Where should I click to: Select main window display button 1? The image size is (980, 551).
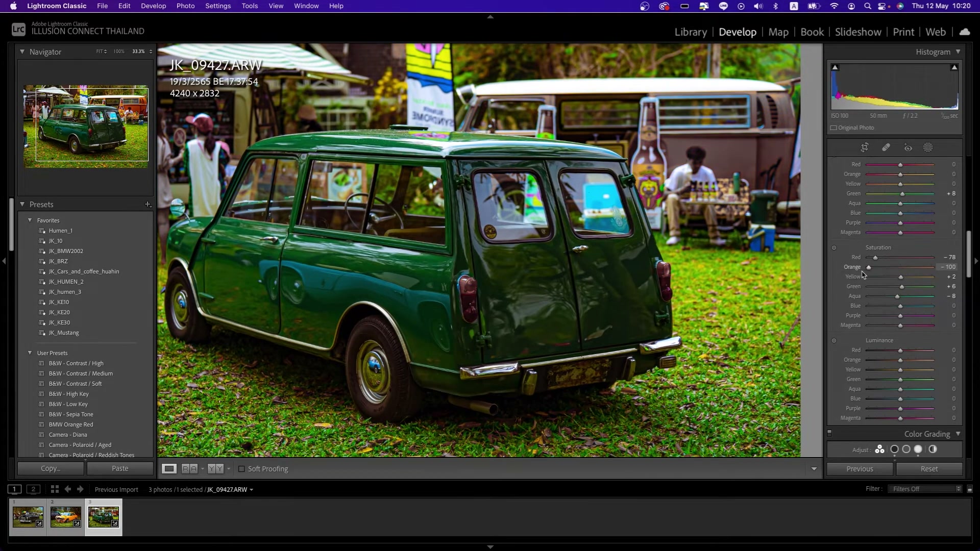pyautogui.click(x=15, y=489)
